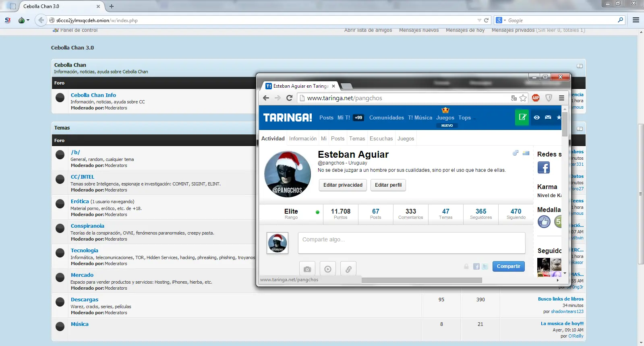Click the search magnifier in Google search box

620,20
